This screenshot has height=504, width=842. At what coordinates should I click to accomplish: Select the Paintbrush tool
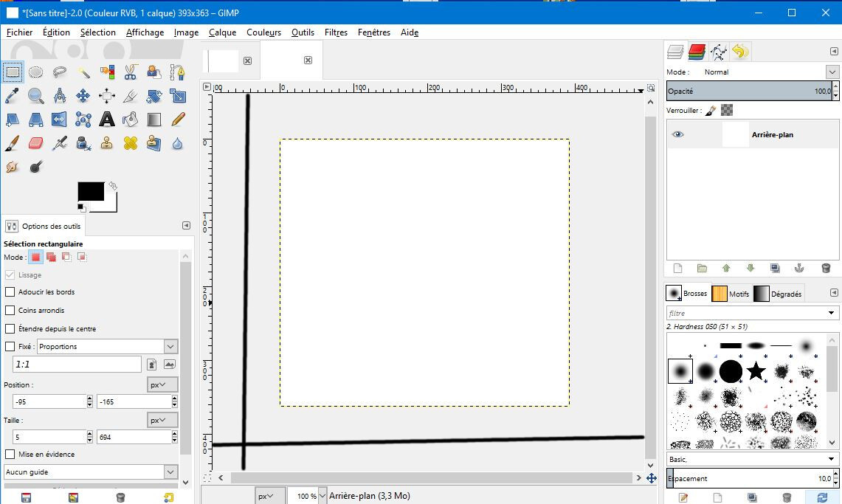(x=13, y=142)
